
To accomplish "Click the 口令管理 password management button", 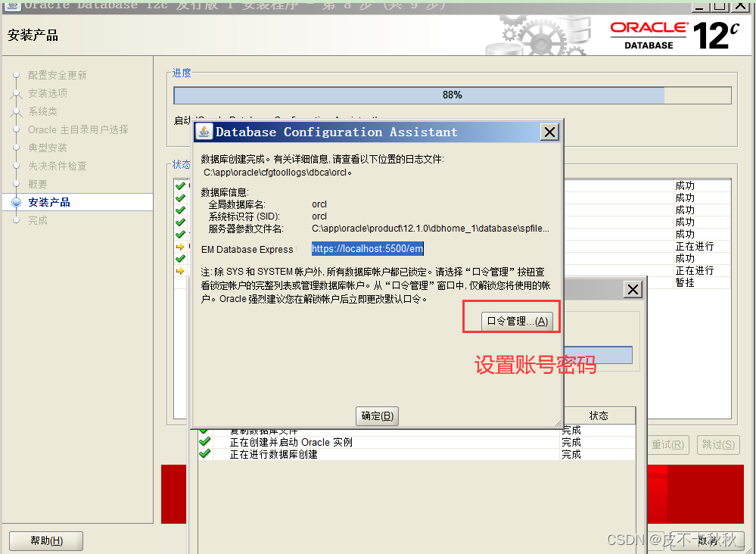I will pos(517,321).
